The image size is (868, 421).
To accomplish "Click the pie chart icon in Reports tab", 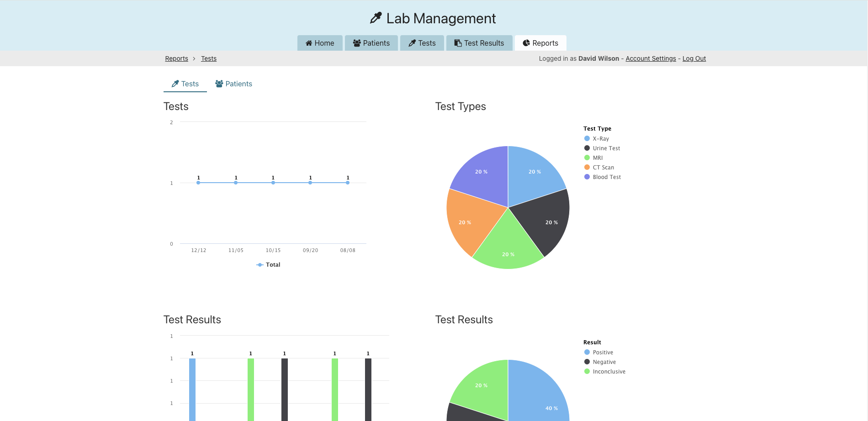I will [526, 43].
